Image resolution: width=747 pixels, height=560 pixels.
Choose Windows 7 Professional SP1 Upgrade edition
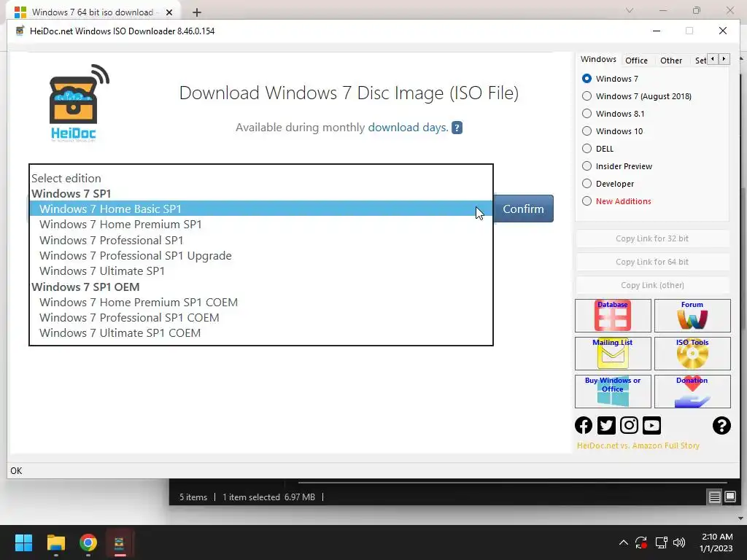(x=261, y=256)
